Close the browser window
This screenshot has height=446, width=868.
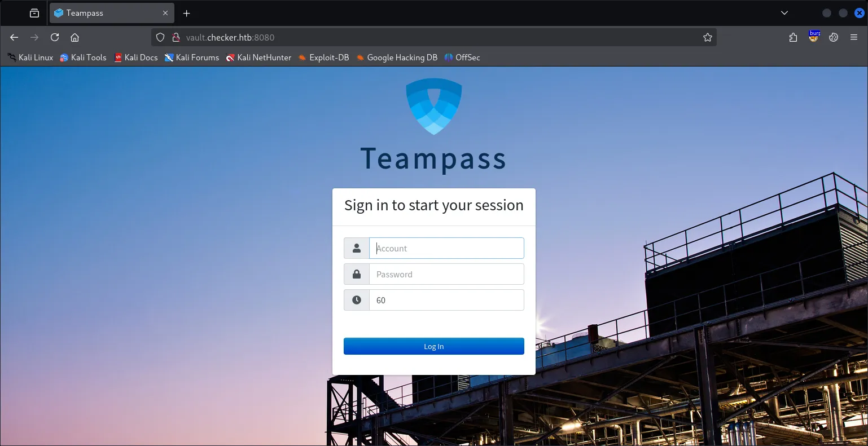pyautogui.click(x=860, y=13)
